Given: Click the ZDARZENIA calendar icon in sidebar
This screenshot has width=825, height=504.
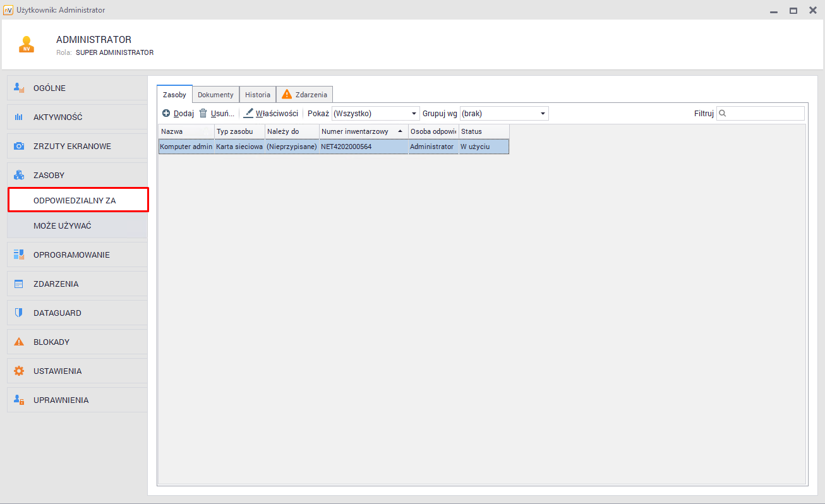Looking at the screenshot, I should tap(19, 284).
